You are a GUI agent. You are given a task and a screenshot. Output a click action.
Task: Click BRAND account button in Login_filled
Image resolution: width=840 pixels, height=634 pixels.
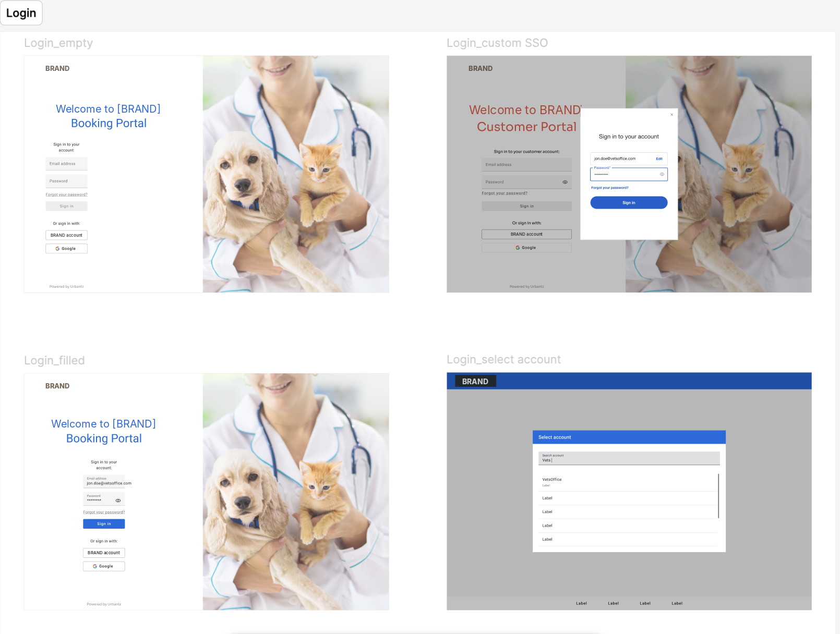tap(104, 553)
